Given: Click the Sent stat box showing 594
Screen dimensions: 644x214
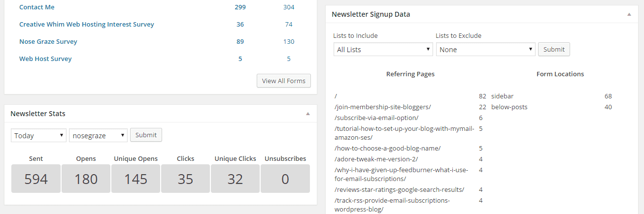Looking at the screenshot, I should point(36,179).
